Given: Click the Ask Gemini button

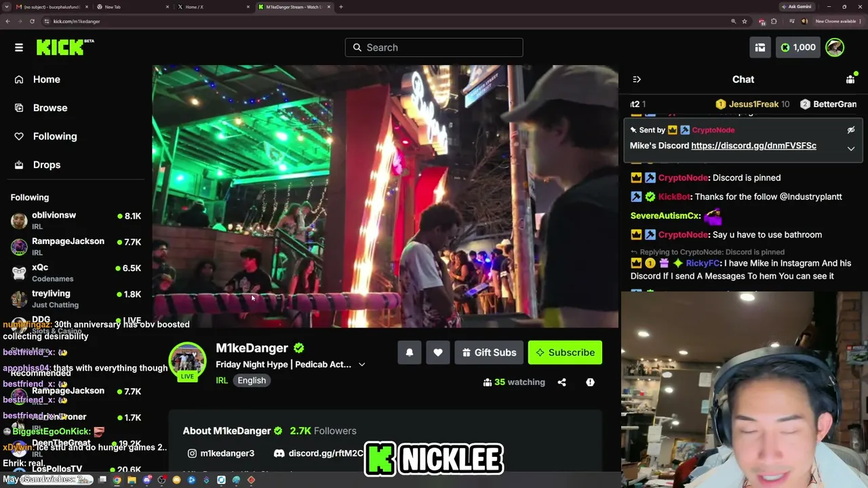Looking at the screenshot, I should coord(796,7).
